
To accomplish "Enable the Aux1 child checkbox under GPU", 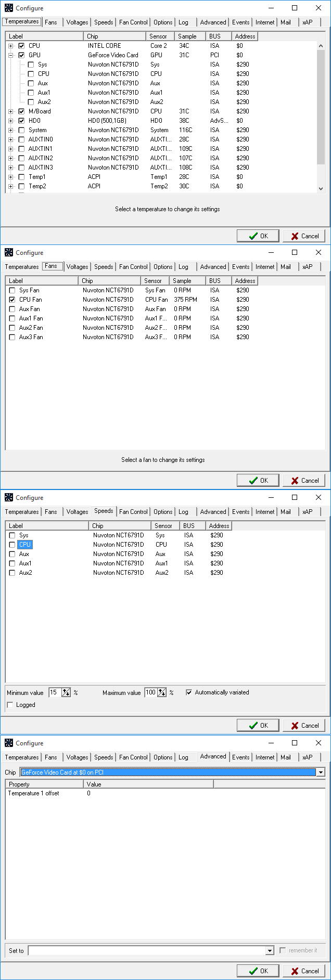I will (x=31, y=93).
